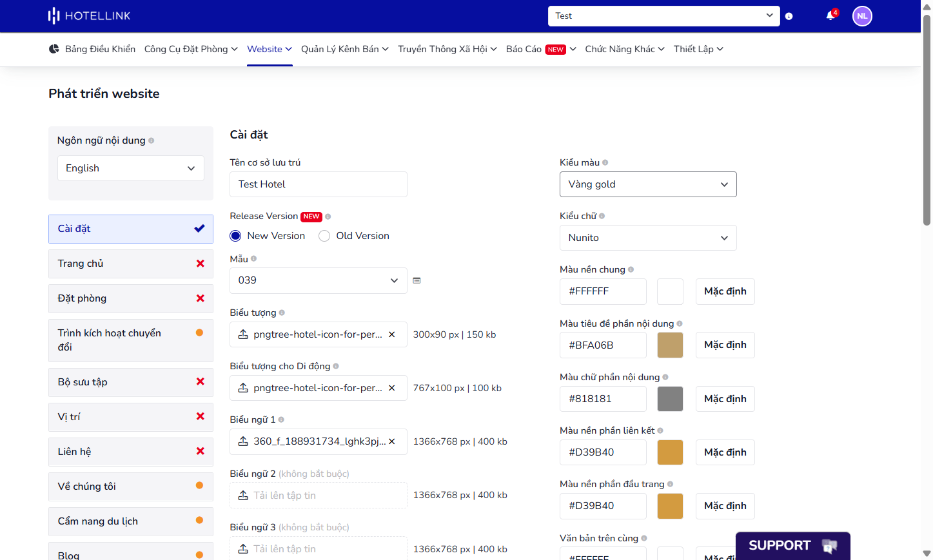Click info icon beside Màu tiêu đề phần nội dung
This screenshot has height=560, width=933.
pyautogui.click(x=680, y=323)
